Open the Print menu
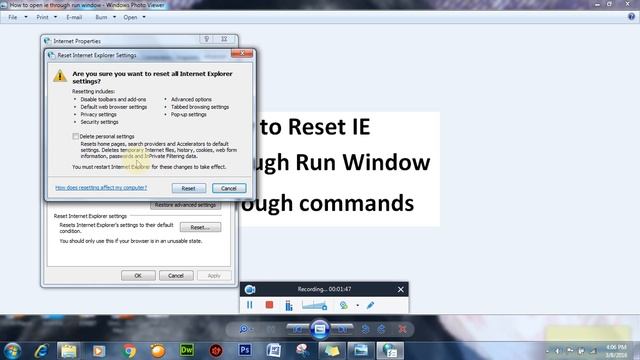 [46, 18]
